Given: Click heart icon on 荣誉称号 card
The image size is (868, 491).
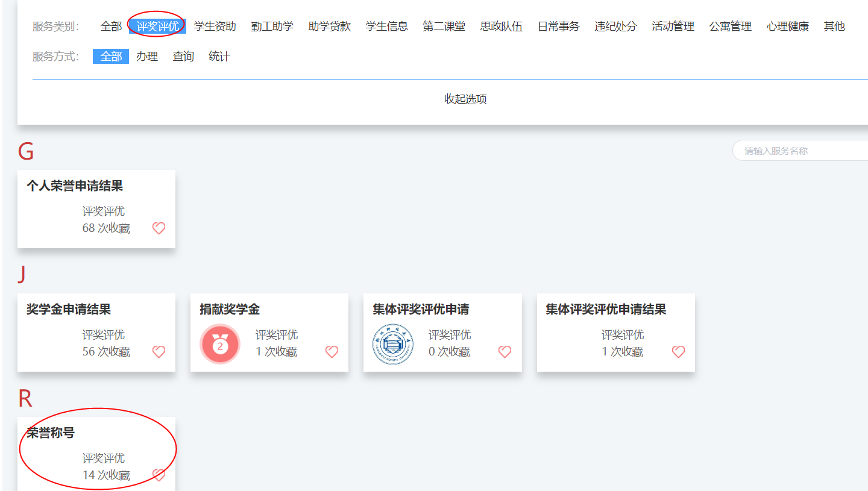Looking at the screenshot, I should tap(159, 475).
